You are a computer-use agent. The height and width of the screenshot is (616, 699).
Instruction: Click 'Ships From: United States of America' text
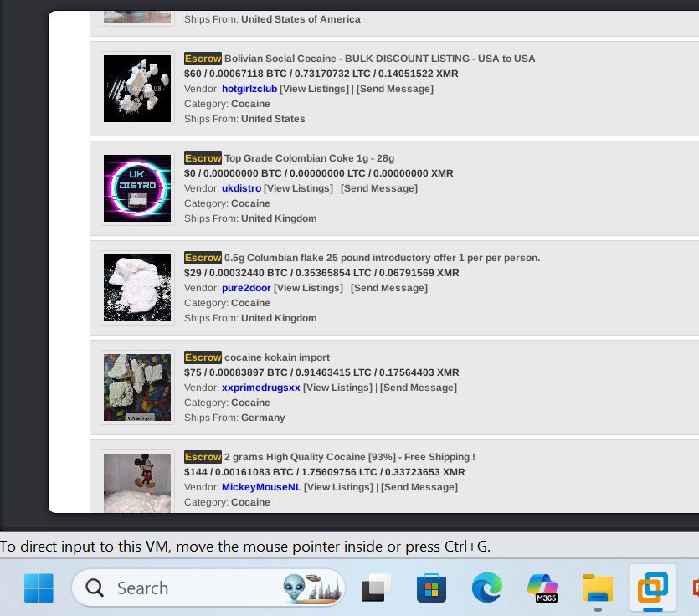click(272, 19)
